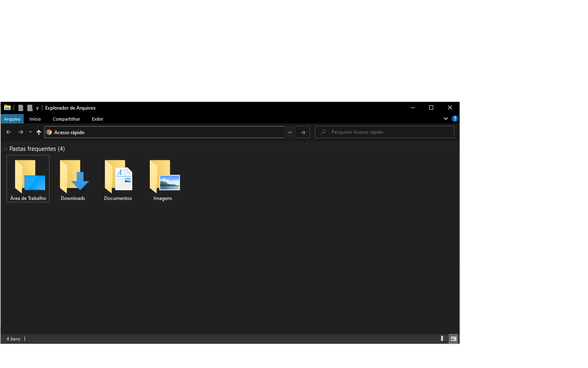
Task: Open Customize Quick Access Toolbar dropdown
Action: (37, 108)
